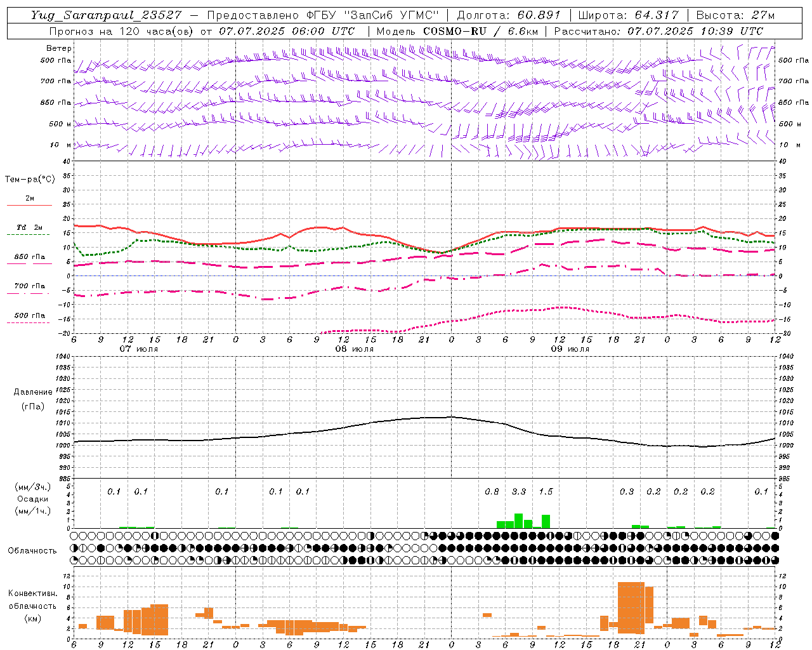The height and width of the screenshot is (650, 812).
Task: Click the 700 гПа temperature legend label
Action: (x=30, y=286)
